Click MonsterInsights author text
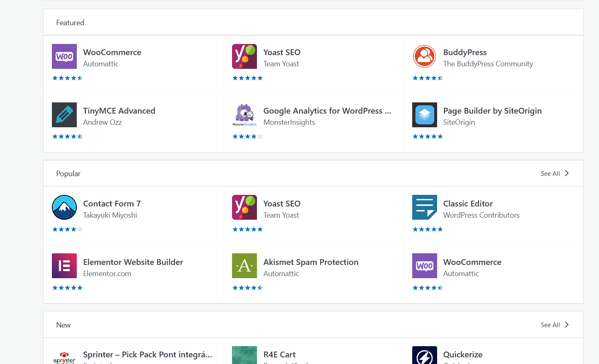Viewport: 599px width, 364px height. (x=289, y=122)
